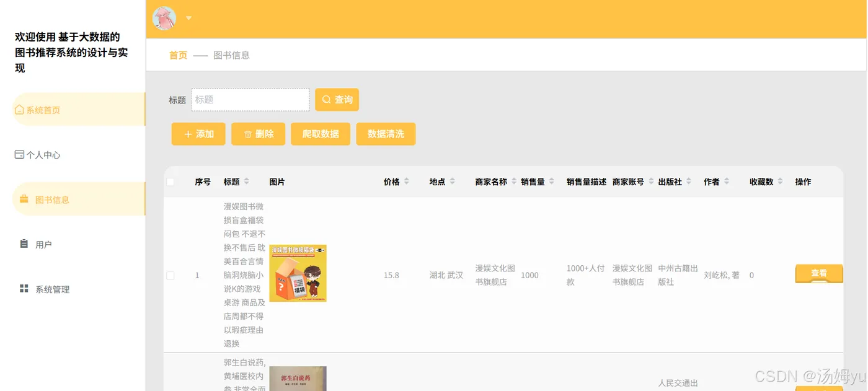Click the 15.8 price cell
The height and width of the screenshot is (391, 868).
(x=391, y=275)
